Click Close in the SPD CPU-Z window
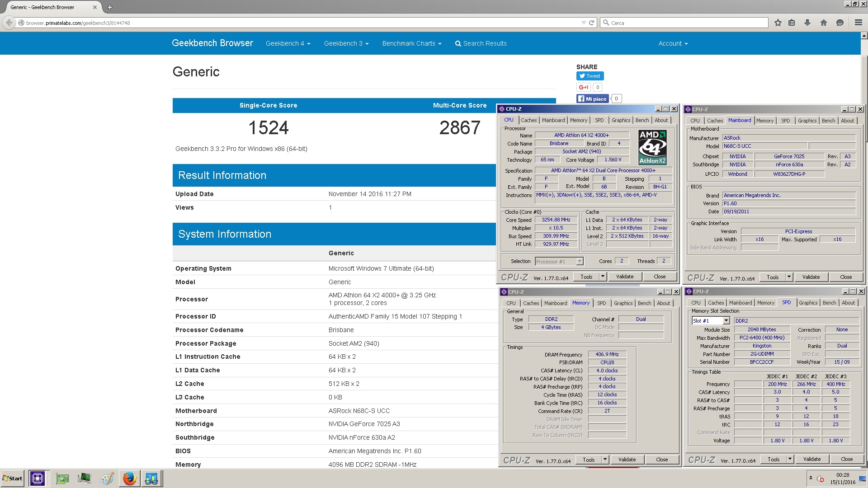 coord(847,459)
